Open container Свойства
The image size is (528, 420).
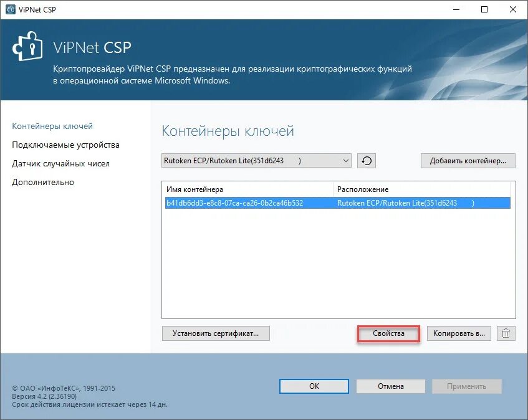coord(388,333)
